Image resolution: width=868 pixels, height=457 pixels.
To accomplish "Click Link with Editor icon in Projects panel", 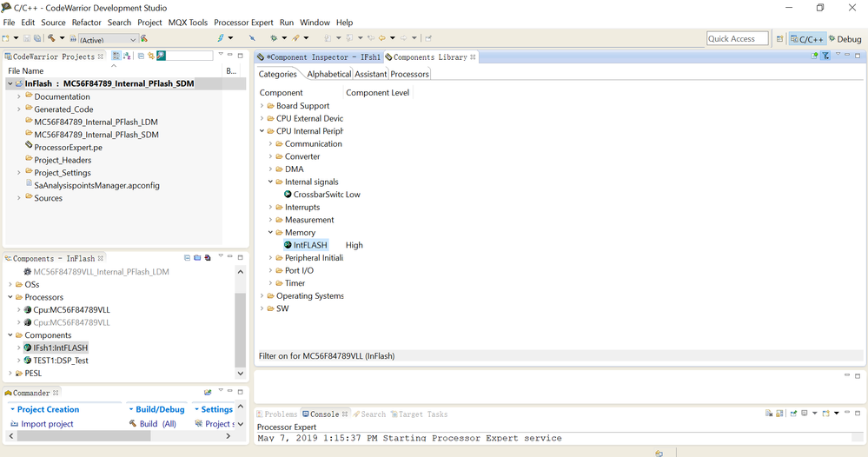I will (150, 56).
